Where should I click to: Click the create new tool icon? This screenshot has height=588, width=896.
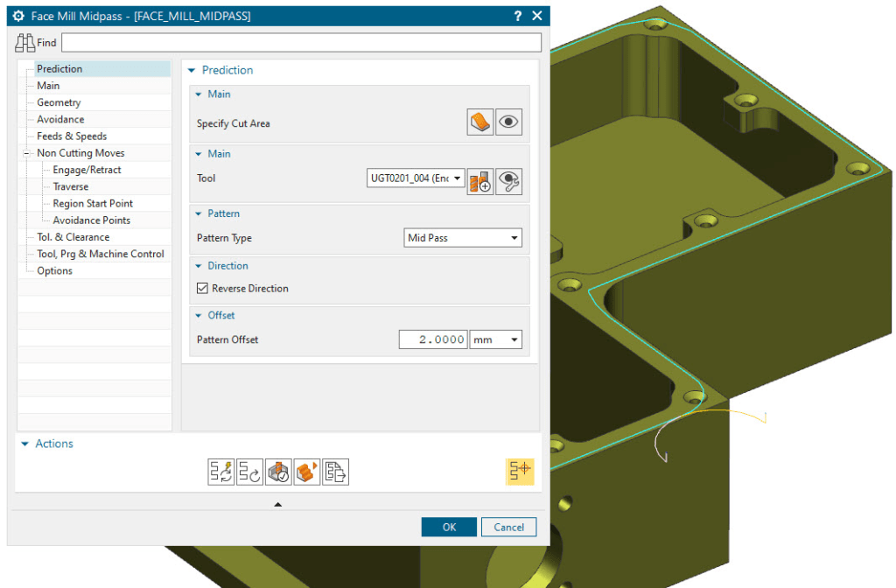click(x=480, y=179)
